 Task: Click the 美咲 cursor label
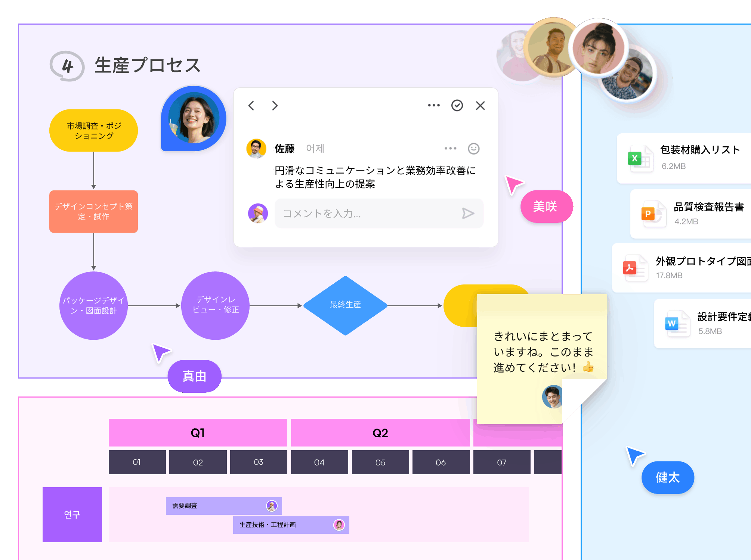coord(546,206)
